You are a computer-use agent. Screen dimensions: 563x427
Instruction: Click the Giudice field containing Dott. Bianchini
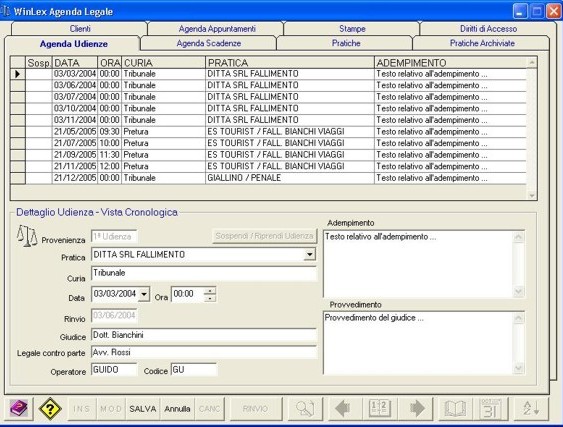point(204,335)
